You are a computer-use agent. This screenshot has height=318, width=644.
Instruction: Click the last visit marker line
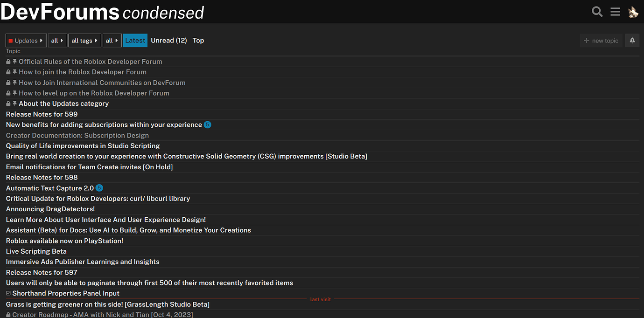321,299
